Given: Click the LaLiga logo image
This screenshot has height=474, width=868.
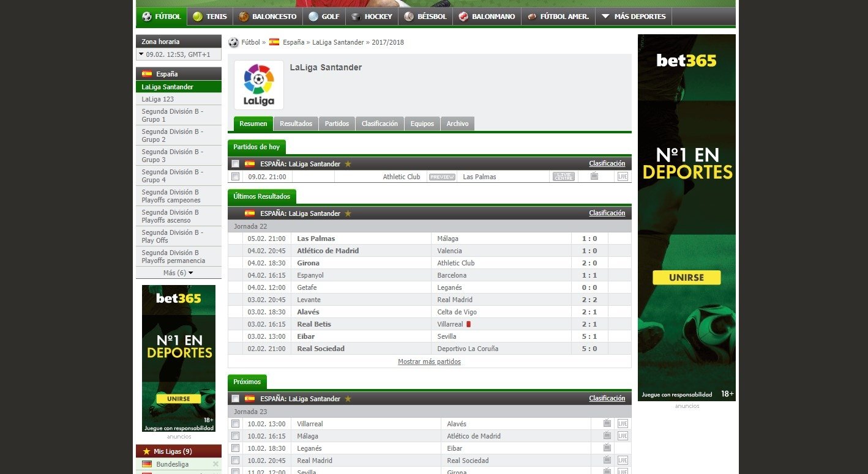Looking at the screenshot, I should click(x=259, y=84).
